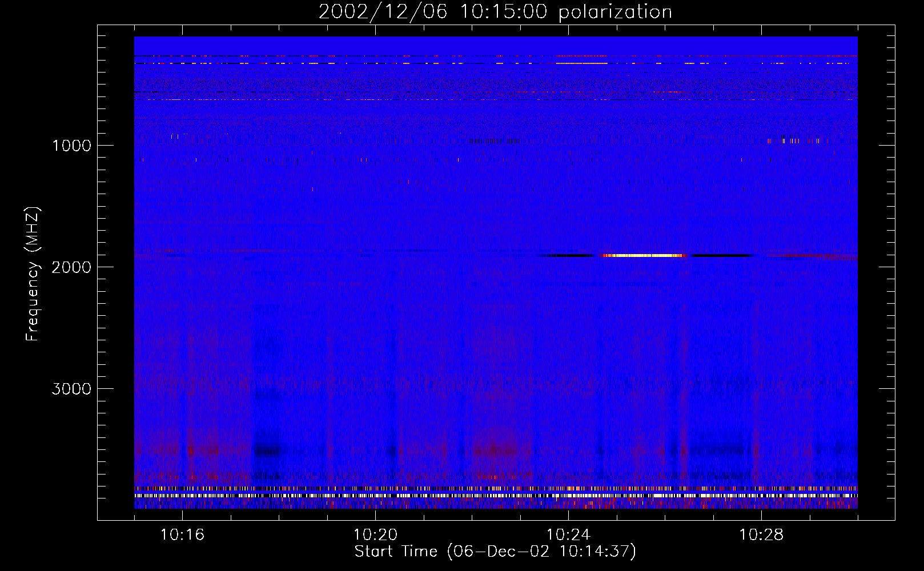This screenshot has height=571, width=924.
Task: Click the 10:28 time tick label
Action: (x=761, y=535)
